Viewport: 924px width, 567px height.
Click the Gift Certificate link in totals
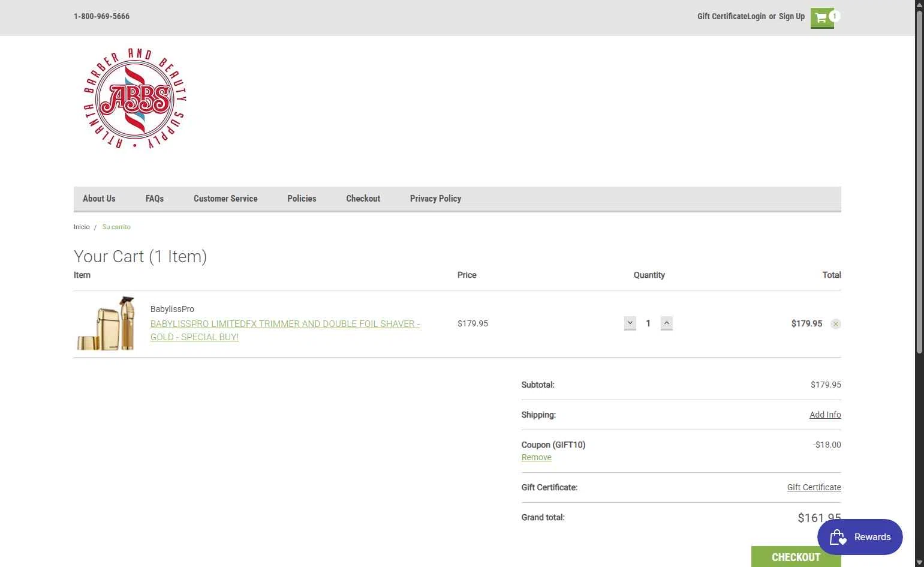click(x=814, y=487)
